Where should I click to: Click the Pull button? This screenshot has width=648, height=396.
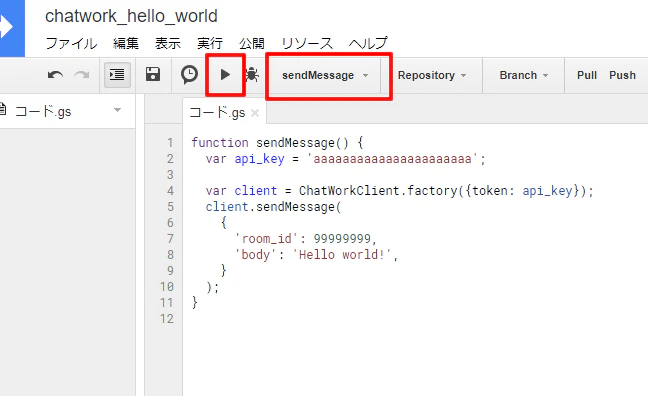click(587, 75)
